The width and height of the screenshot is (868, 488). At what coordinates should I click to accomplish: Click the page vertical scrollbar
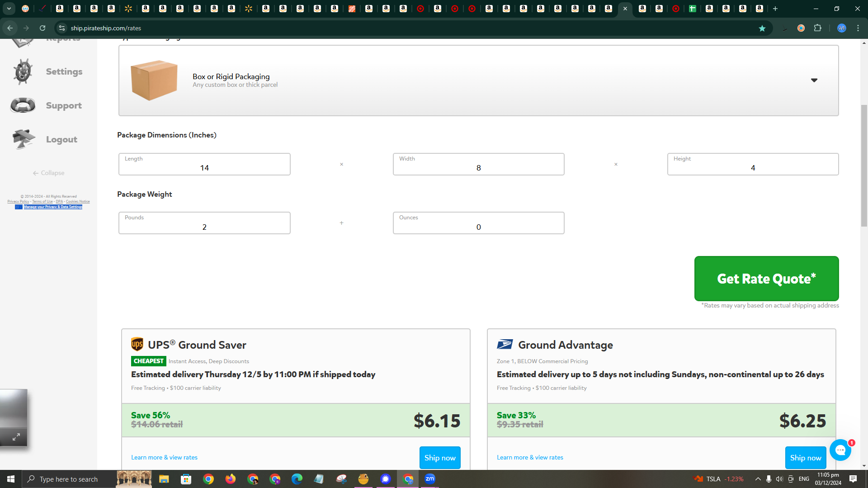(x=864, y=166)
